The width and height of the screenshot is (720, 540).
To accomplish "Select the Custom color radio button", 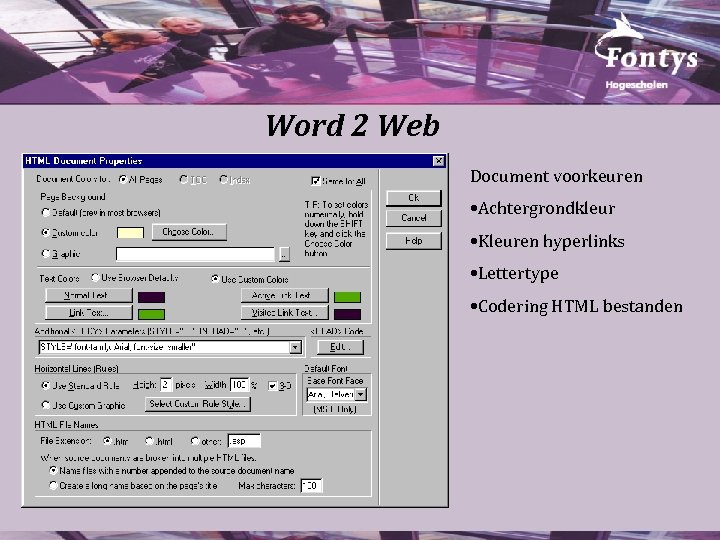I will click(45, 233).
